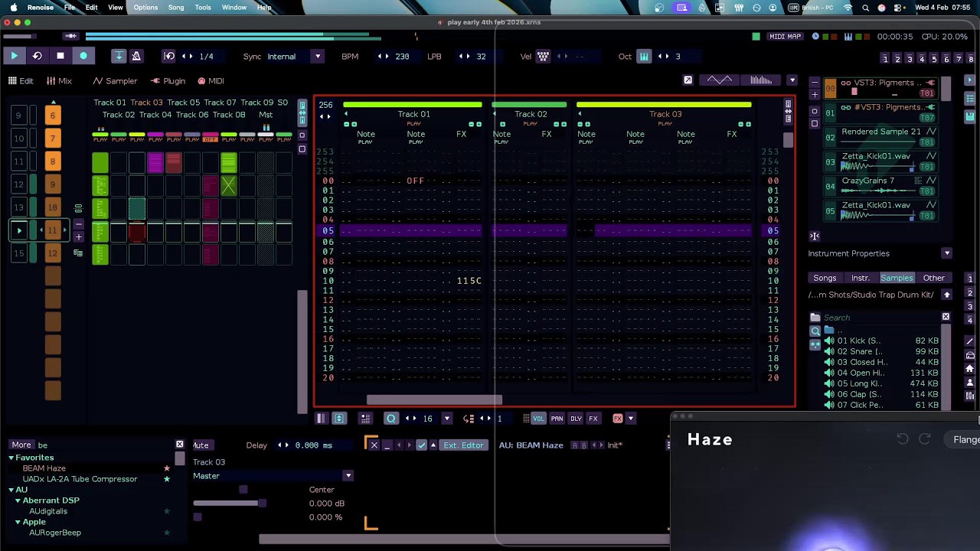The height and width of the screenshot is (551, 980).
Task: Open the MIDI tab
Action: point(211,81)
